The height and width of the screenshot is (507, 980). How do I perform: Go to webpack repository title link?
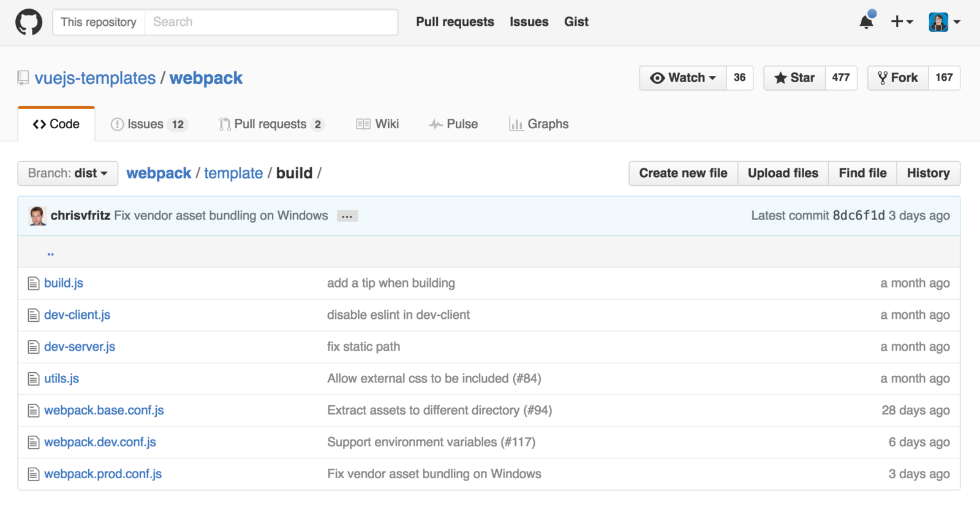point(206,78)
